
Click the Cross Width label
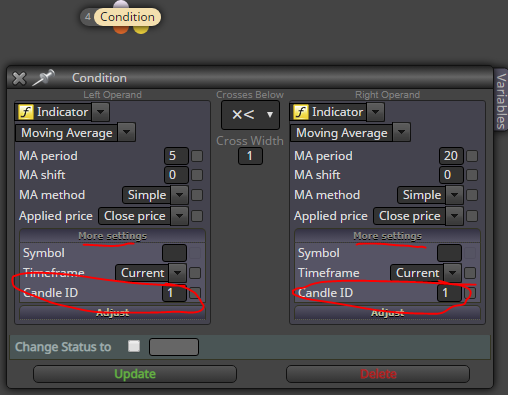click(x=250, y=141)
